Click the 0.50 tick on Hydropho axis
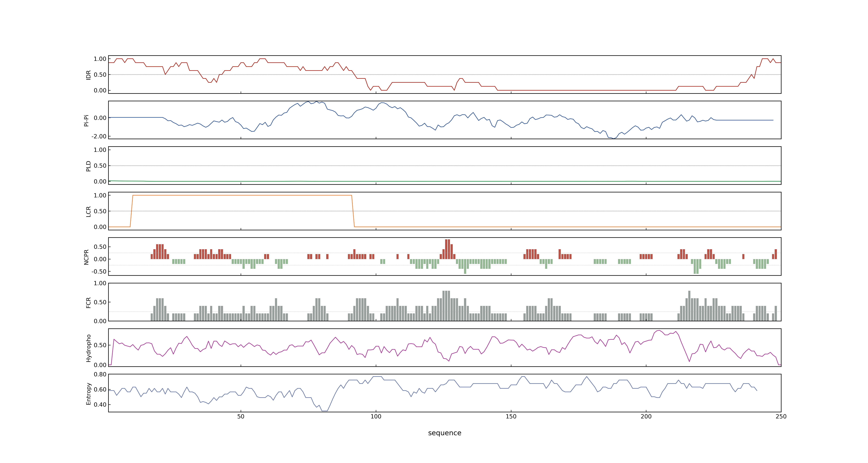The image size is (868, 463). (100, 345)
